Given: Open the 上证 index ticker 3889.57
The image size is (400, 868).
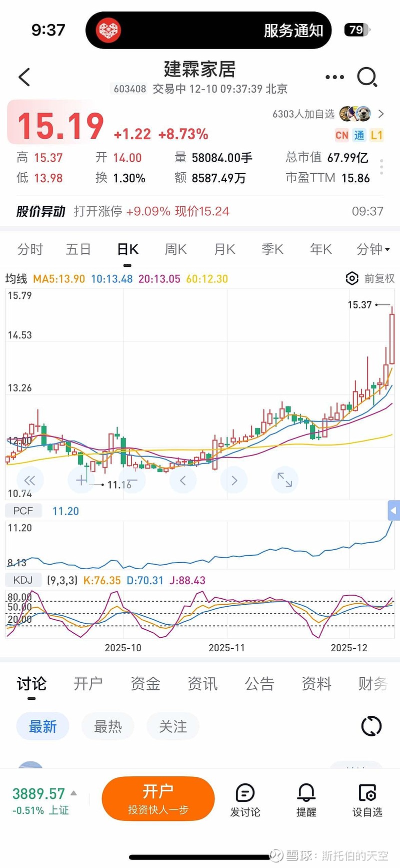Looking at the screenshot, I should tap(40, 801).
